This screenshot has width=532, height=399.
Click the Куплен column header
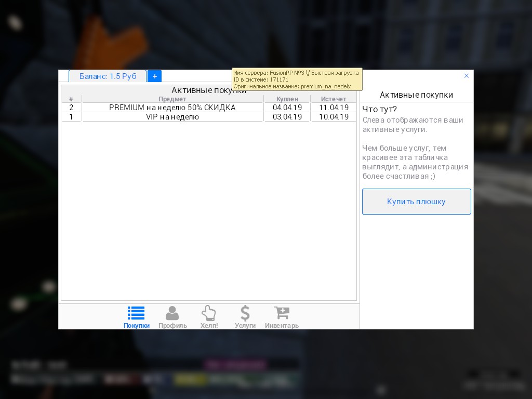287,99
